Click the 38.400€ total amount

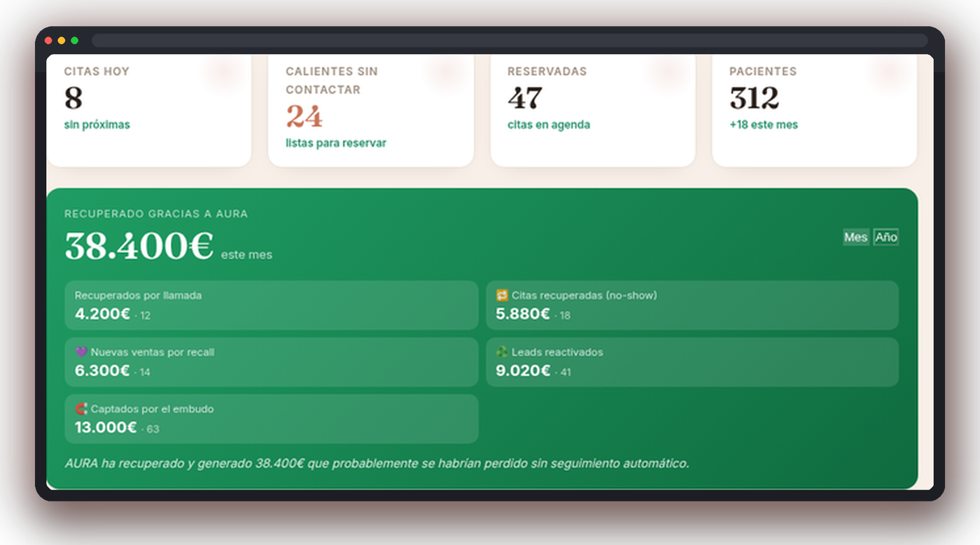(139, 246)
